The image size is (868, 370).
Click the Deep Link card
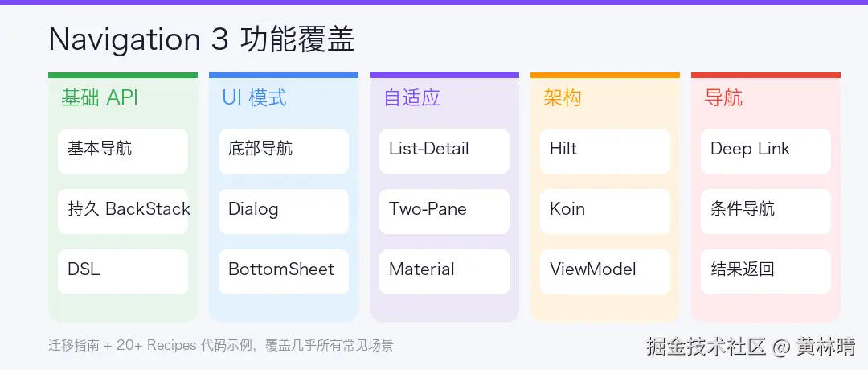(765, 150)
